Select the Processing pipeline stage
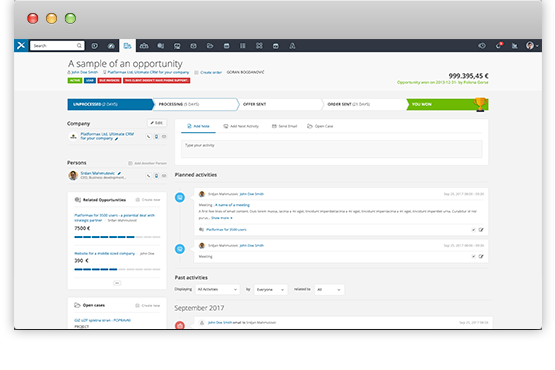This screenshot has height=370, width=555. tap(196, 104)
